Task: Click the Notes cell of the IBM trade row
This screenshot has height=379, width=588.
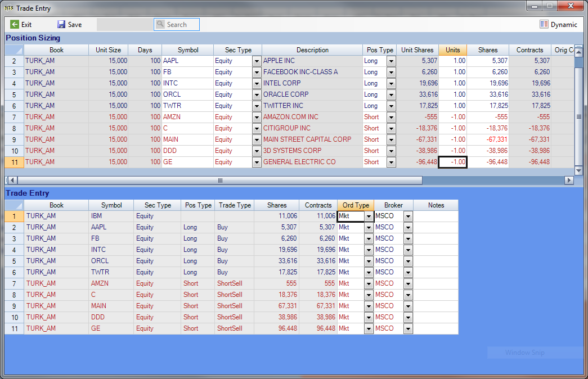Action: click(x=436, y=216)
